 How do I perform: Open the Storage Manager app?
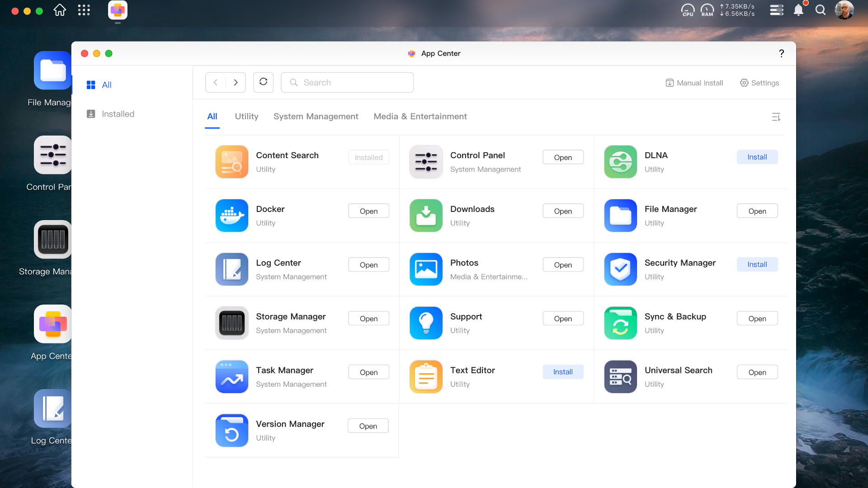(368, 318)
